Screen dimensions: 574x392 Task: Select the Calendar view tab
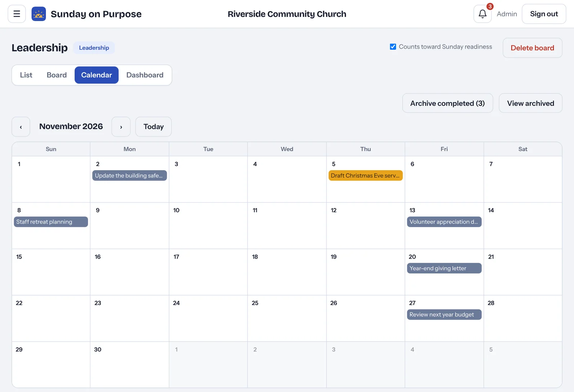pos(96,75)
